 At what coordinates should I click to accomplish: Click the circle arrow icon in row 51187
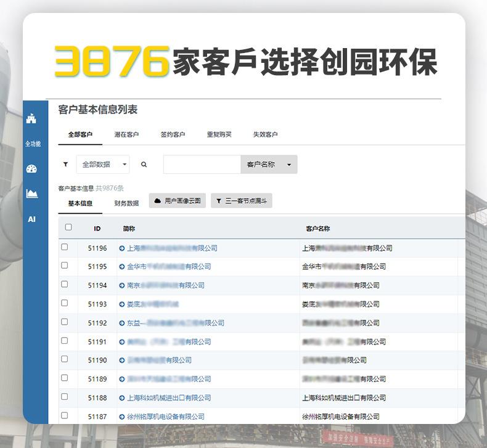click(x=122, y=417)
